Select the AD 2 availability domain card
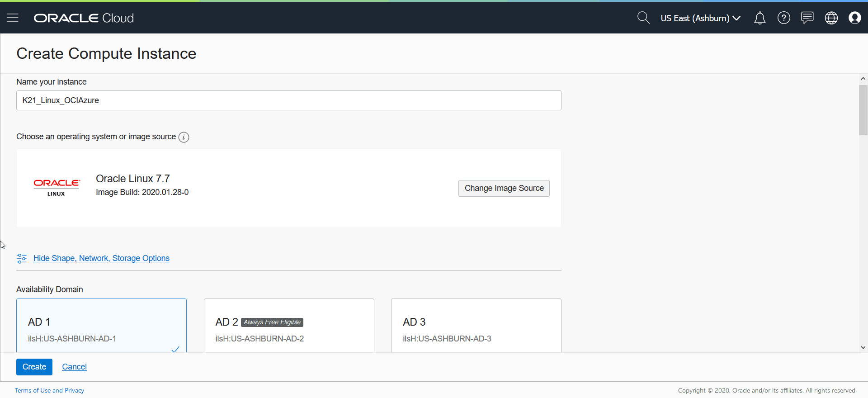Image resolution: width=868 pixels, height=398 pixels. click(289, 326)
